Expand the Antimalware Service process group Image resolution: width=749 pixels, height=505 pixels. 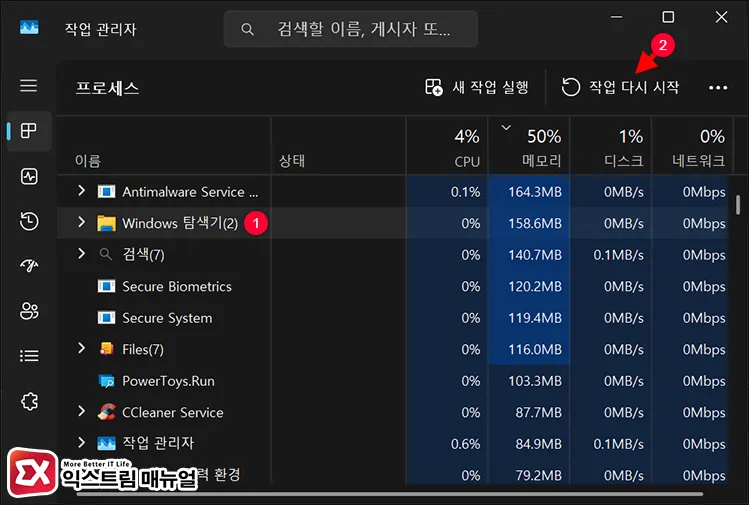(81, 191)
